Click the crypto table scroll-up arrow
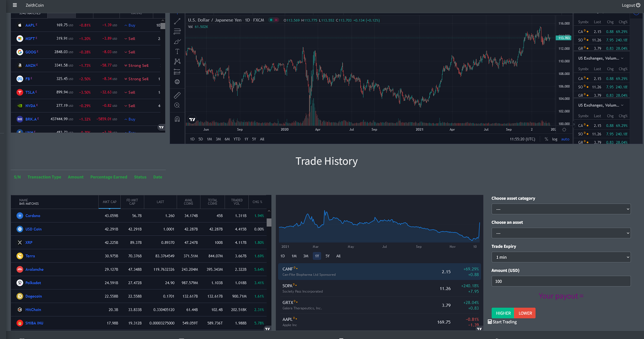The width and height of the screenshot is (644, 339). click(x=269, y=211)
